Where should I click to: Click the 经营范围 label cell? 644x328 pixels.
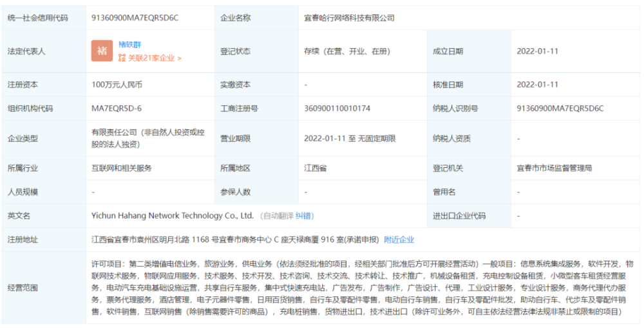44,287
